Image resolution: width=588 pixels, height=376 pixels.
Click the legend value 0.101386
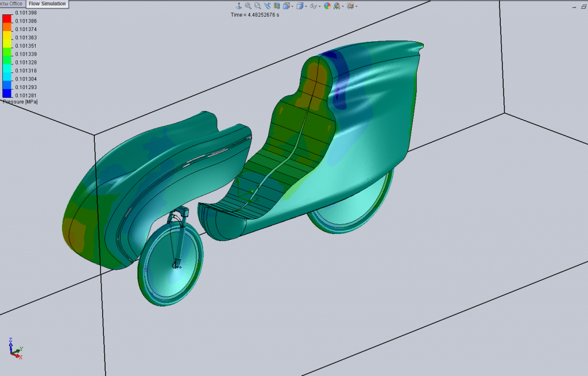click(26, 21)
